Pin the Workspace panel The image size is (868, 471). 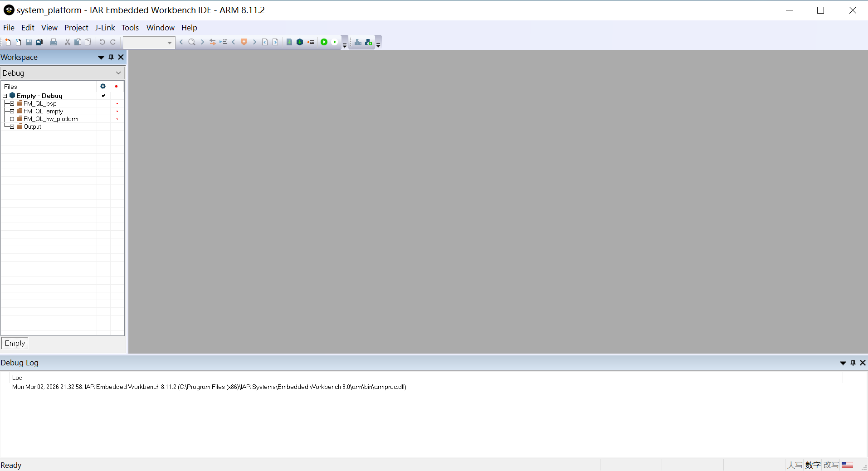point(111,57)
